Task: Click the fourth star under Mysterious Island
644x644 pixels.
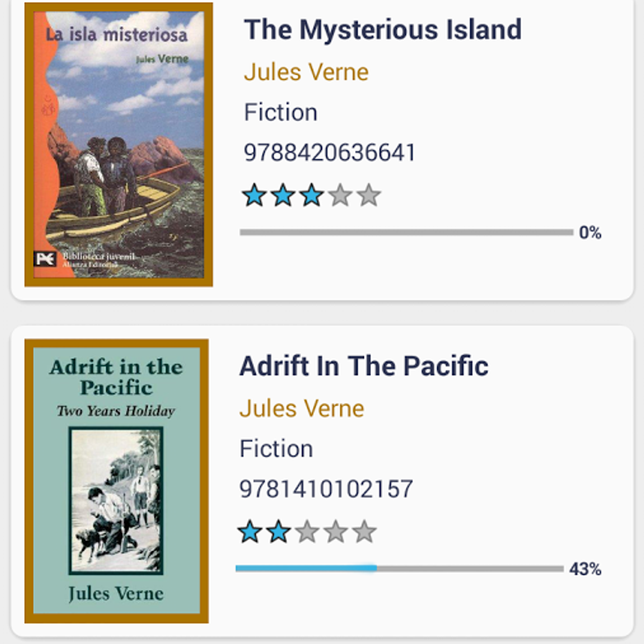Action: click(x=340, y=195)
